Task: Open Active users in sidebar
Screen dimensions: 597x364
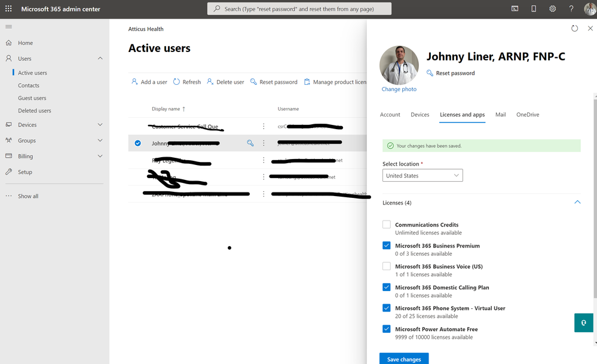Action: pyautogui.click(x=32, y=73)
